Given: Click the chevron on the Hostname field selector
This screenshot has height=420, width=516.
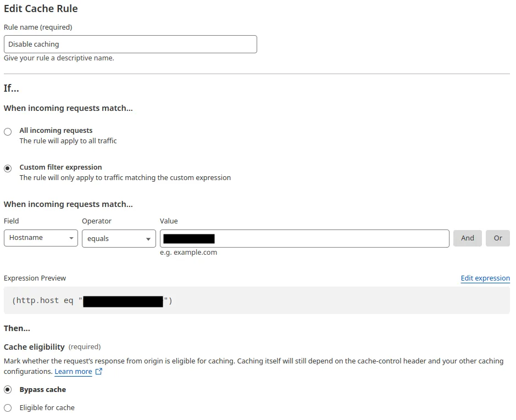Looking at the screenshot, I should coord(71,238).
